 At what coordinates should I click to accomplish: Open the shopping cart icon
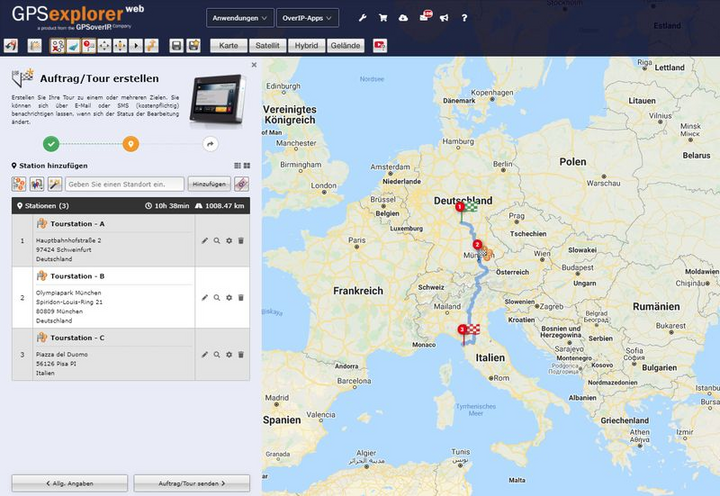[x=383, y=18]
